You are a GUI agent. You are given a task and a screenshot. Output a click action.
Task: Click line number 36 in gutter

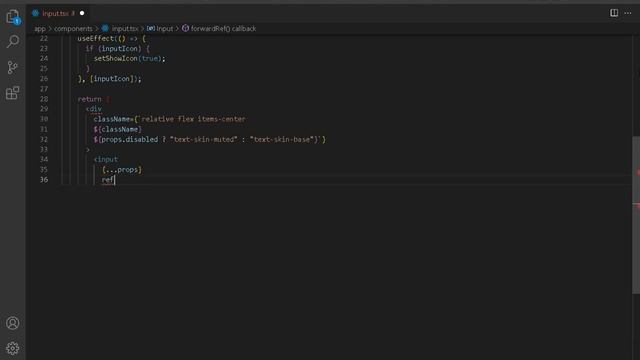coord(44,180)
